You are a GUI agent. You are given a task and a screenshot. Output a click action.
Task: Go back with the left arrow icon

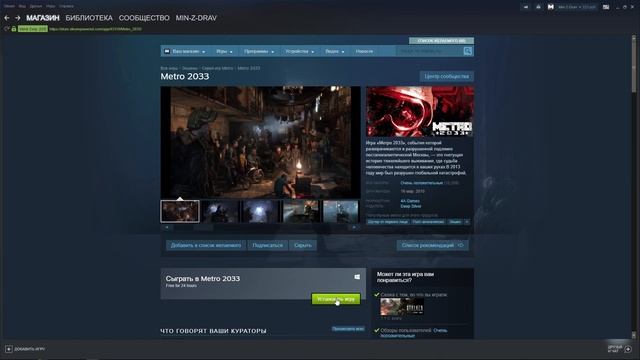(x=7, y=18)
